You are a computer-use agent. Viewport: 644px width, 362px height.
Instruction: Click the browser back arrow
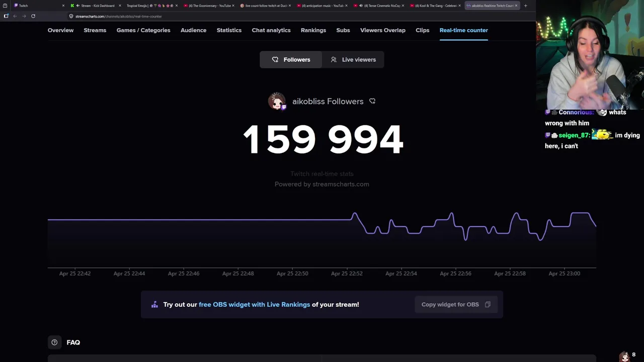coord(15,16)
